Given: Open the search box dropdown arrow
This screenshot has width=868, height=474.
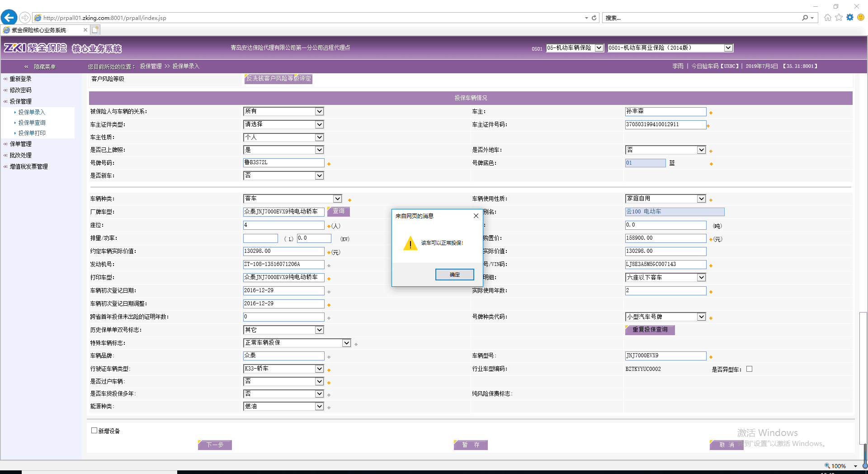Looking at the screenshot, I should coord(812,18).
